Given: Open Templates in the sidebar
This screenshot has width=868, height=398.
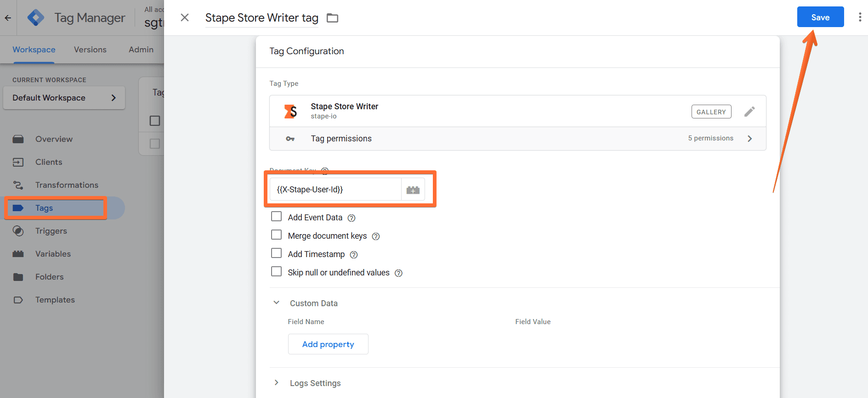Looking at the screenshot, I should point(55,300).
